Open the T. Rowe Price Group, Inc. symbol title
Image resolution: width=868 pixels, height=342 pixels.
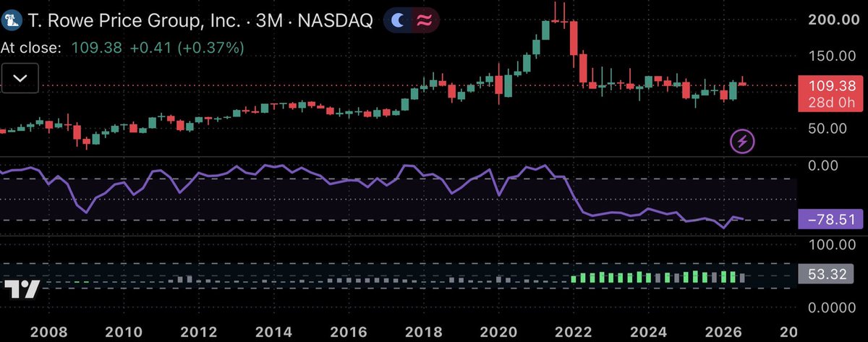(x=135, y=22)
